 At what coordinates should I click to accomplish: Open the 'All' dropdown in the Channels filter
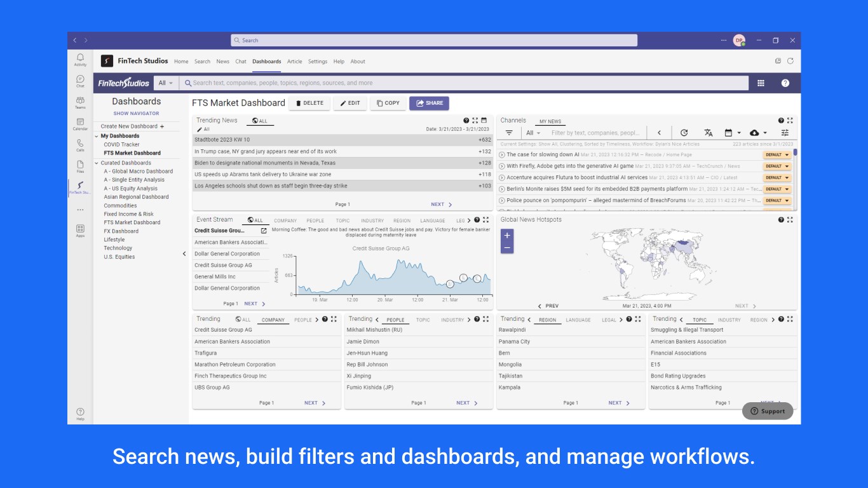533,133
